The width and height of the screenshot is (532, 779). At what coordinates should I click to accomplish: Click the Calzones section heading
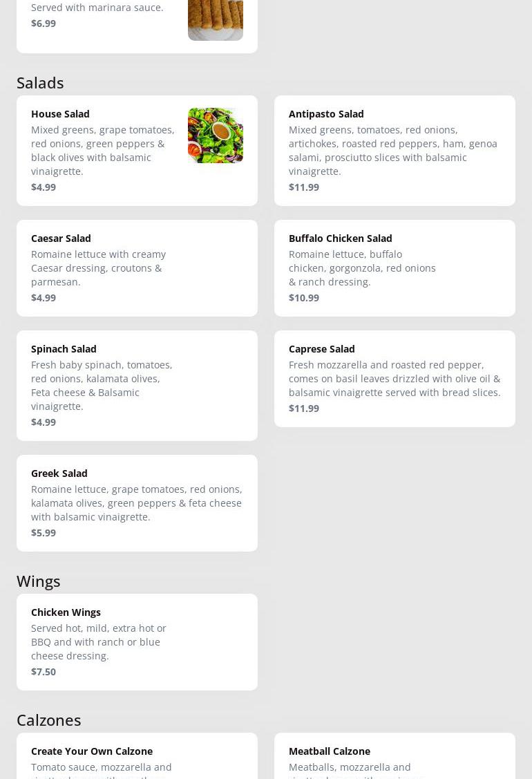48,720
